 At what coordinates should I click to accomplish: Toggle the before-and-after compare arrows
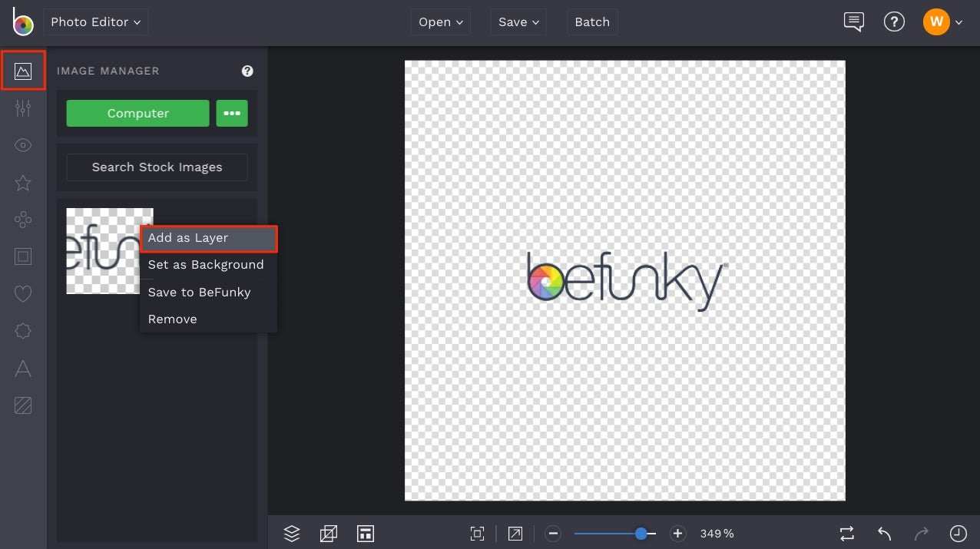tap(846, 533)
